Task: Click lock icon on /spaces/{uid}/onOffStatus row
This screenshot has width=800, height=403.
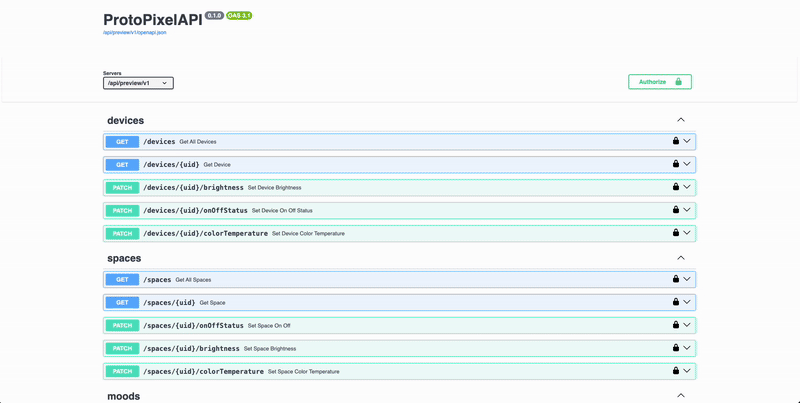Action: click(676, 324)
